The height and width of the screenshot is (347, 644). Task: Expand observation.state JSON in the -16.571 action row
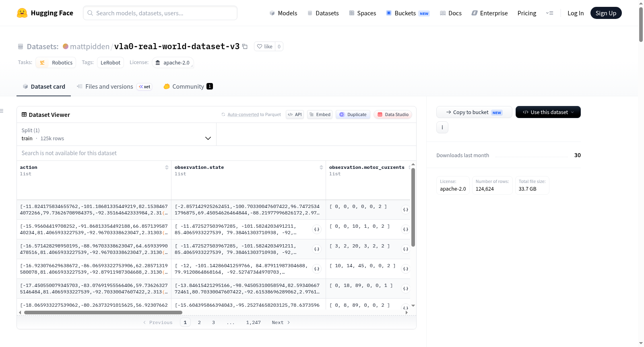pos(317,249)
